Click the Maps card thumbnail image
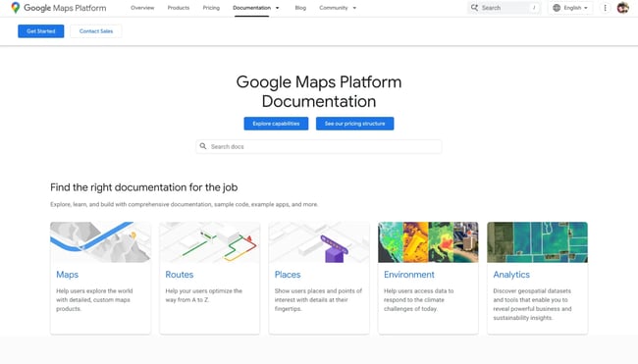The width and height of the screenshot is (638, 364). (x=100, y=242)
